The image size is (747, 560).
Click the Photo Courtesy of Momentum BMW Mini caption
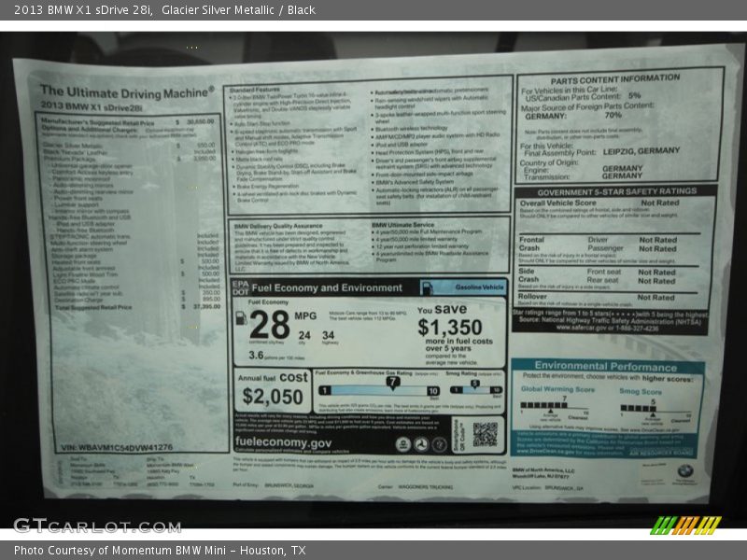pos(160,550)
